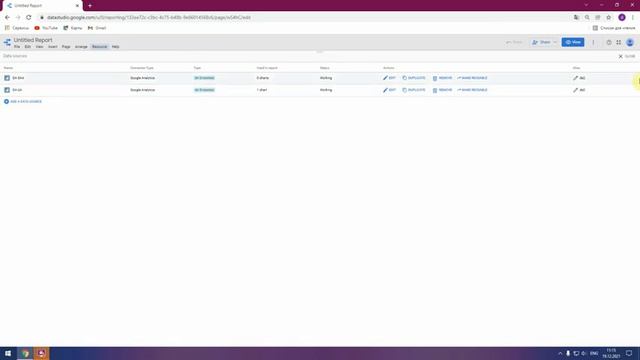The image size is (640, 360).
Task: Click Make Reusable for the 0 charts data source
Action: pyautogui.click(x=472, y=78)
